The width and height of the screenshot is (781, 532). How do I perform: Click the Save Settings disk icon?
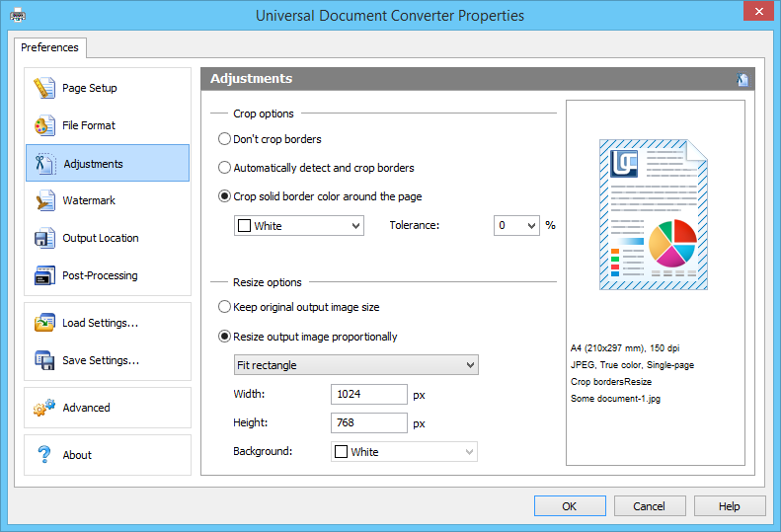pos(44,360)
